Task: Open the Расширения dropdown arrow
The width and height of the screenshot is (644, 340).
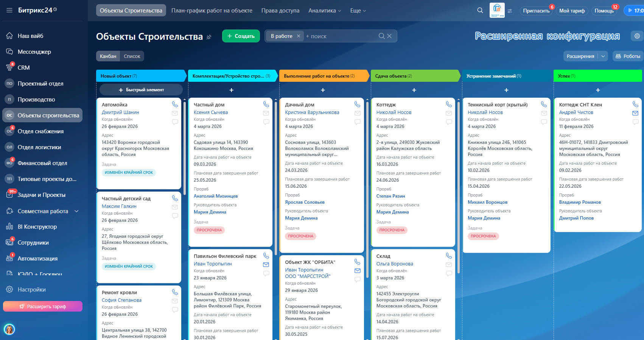Action: pyautogui.click(x=603, y=56)
